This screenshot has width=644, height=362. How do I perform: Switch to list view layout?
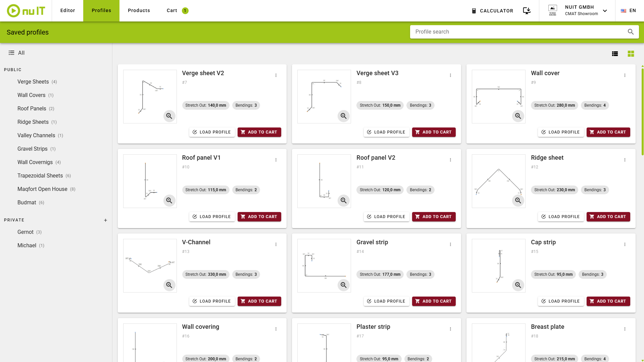pyautogui.click(x=615, y=54)
